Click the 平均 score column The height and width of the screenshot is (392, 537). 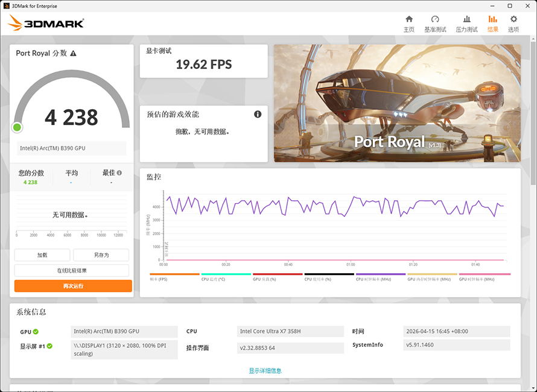click(x=72, y=177)
